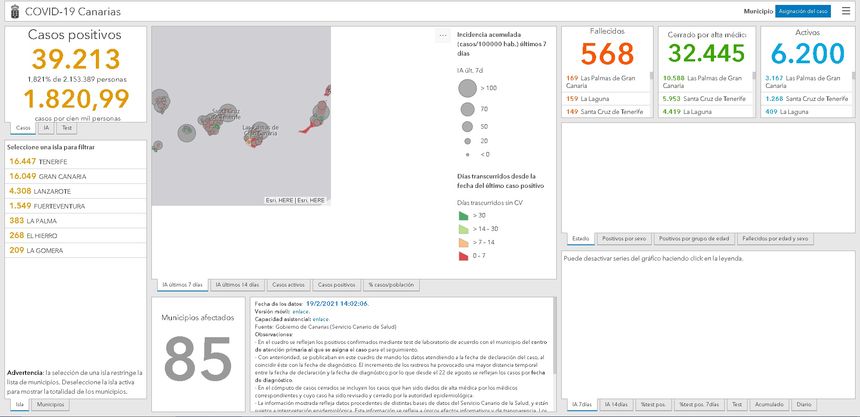
Task: Toggle the Asignación del caso button
Action: (x=803, y=11)
